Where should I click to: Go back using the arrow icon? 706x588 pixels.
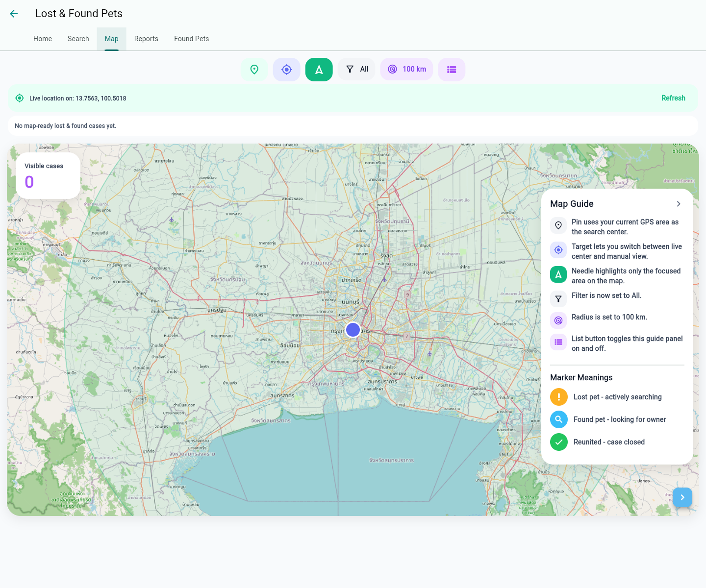[14, 14]
